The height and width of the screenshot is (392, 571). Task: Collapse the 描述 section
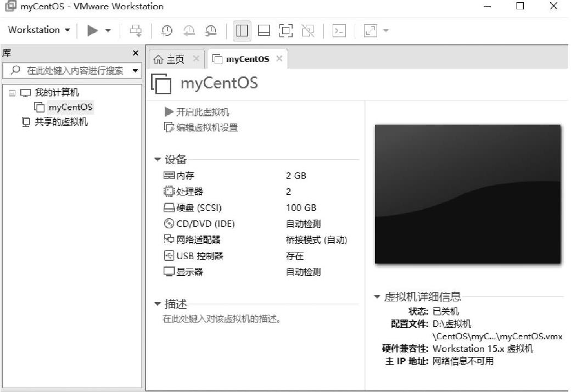pos(158,304)
